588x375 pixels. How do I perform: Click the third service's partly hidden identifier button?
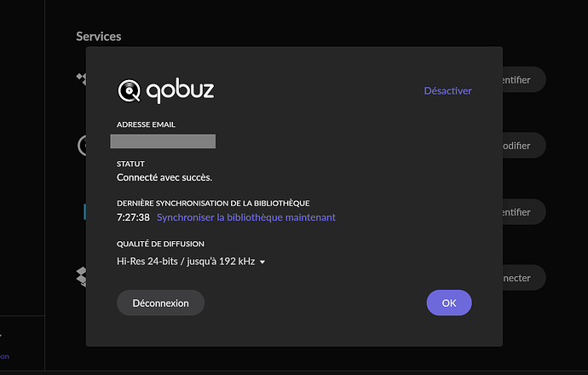pyautogui.click(x=524, y=212)
